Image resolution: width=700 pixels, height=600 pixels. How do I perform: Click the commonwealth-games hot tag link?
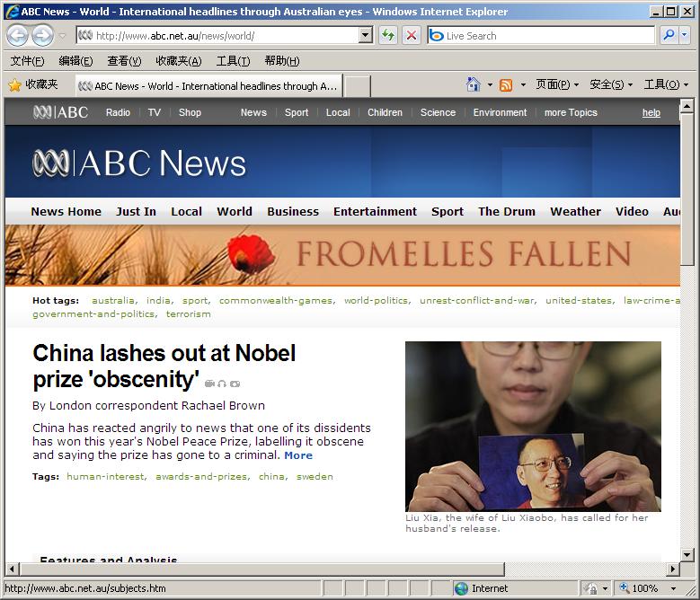click(277, 301)
